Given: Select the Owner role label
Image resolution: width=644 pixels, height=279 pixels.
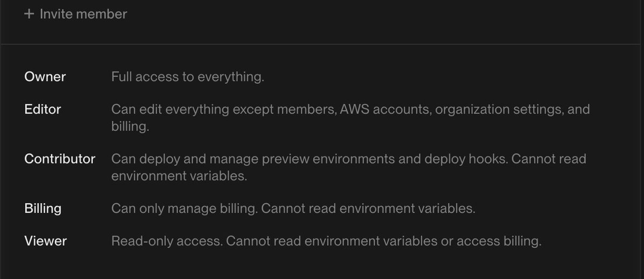Looking at the screenshot, I should (45, 77).
